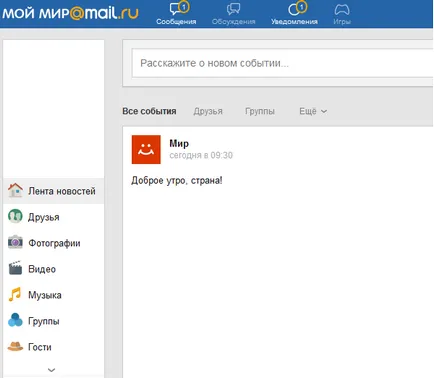
Task: Click the hat icon for Гости
Action: coord(15,346)
